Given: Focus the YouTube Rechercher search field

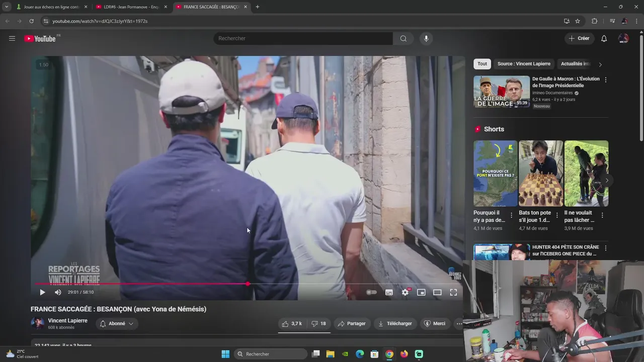Looking at the screenshot, I should point(303,39).
